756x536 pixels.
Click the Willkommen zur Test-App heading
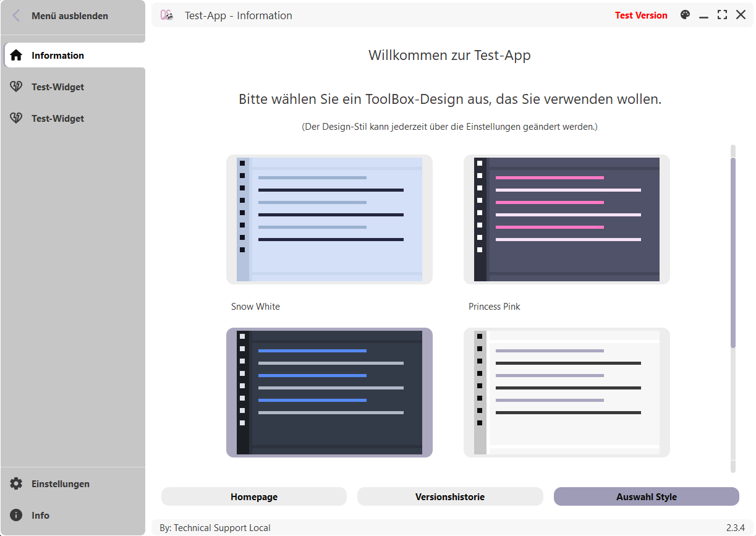(450, 55)
